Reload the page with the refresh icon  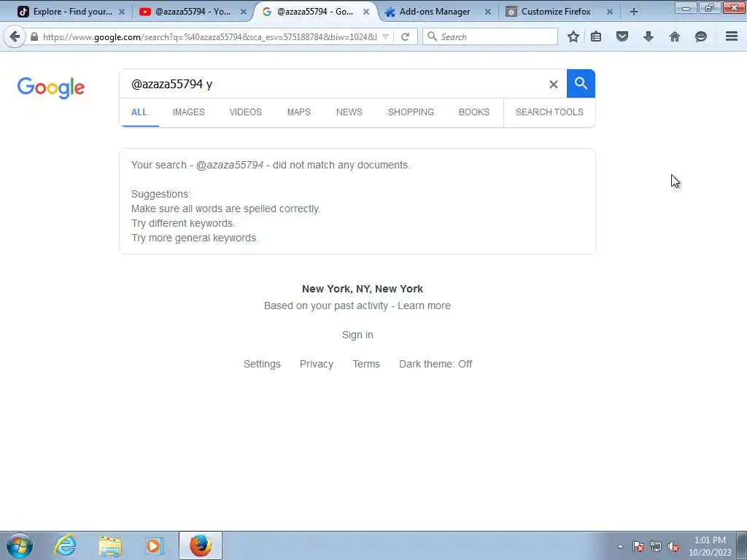pos(405,36)
